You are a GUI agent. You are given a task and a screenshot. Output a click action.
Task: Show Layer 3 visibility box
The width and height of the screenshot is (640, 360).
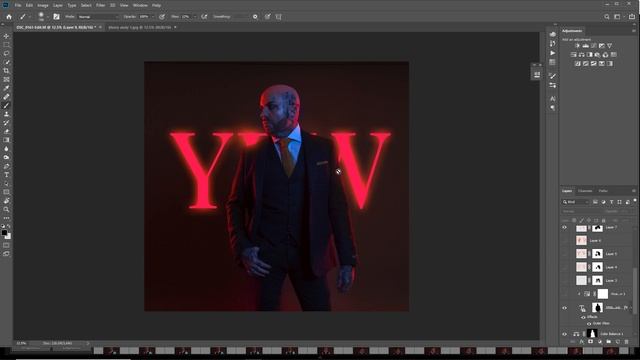565,280
